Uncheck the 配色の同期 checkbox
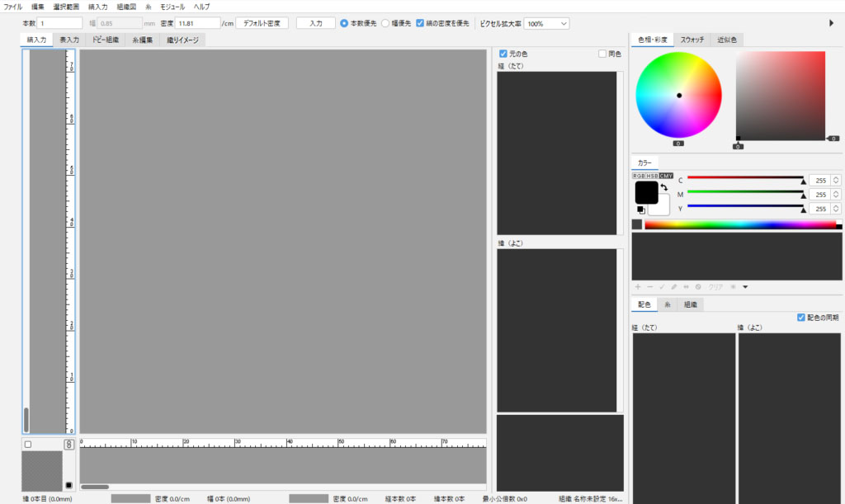The height and width of the screenshot is (504, 845). pyautogui.click(x=801, y=318)
